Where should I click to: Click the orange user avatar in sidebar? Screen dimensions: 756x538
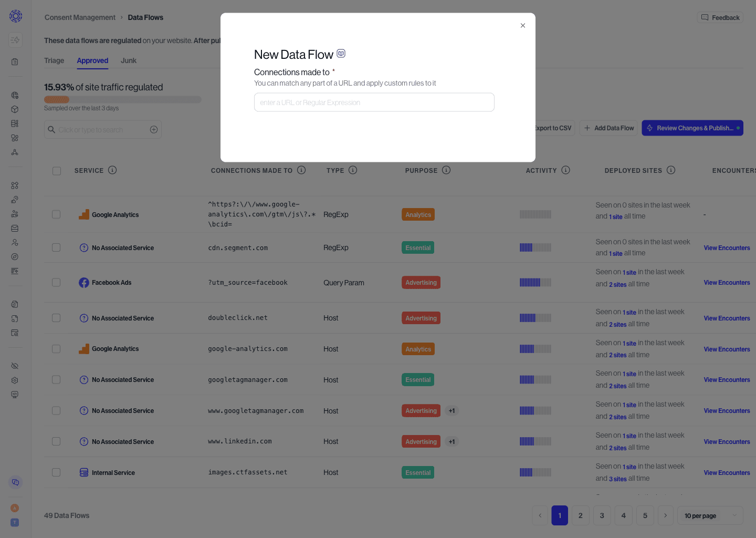click(15, 508)
